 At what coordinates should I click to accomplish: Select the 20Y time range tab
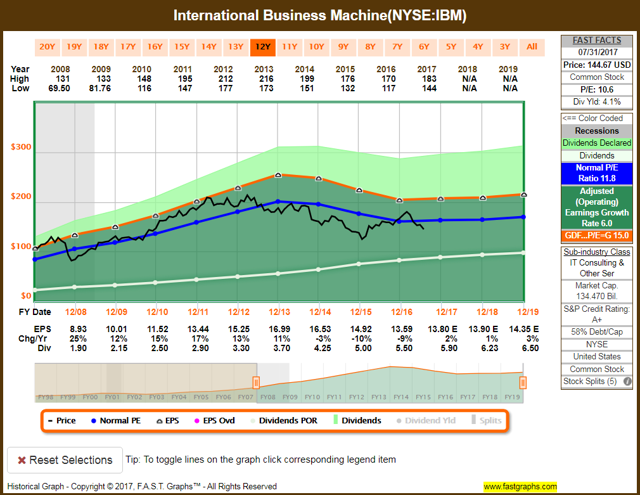point(47,47)
